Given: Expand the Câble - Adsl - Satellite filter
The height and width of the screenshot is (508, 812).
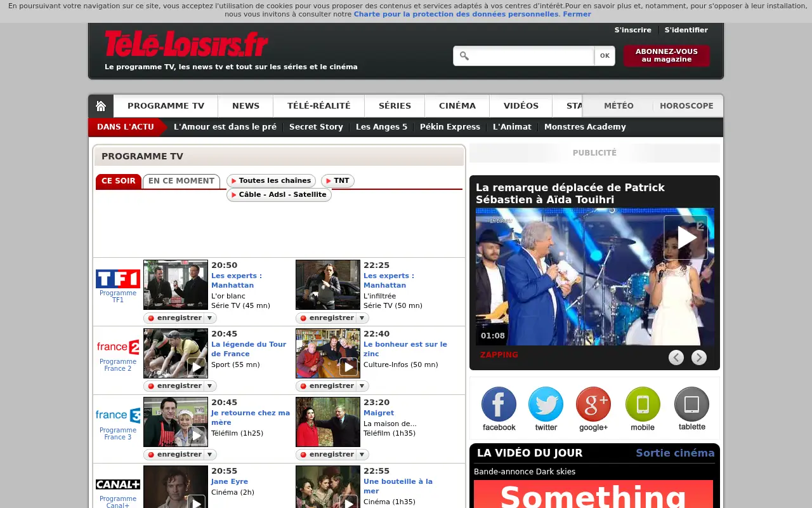Looking at the screenshot, I should pyautogui.click(x=279, y=195).
